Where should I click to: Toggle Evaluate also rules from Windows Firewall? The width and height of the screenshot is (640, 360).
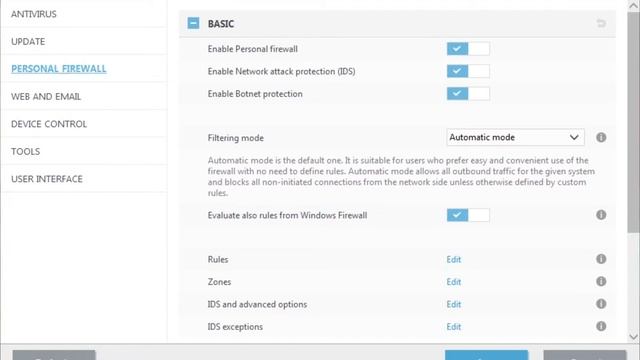468,215
